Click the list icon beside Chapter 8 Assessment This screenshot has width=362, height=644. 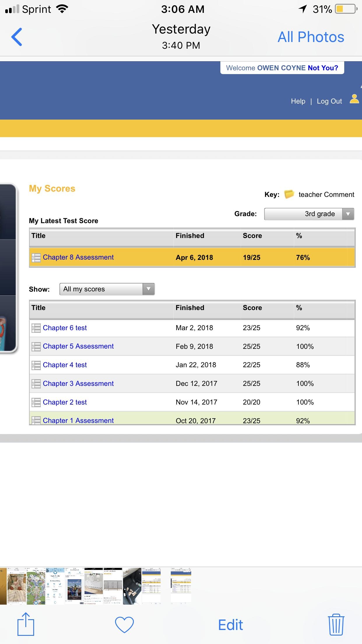click(x=36, y=258)
